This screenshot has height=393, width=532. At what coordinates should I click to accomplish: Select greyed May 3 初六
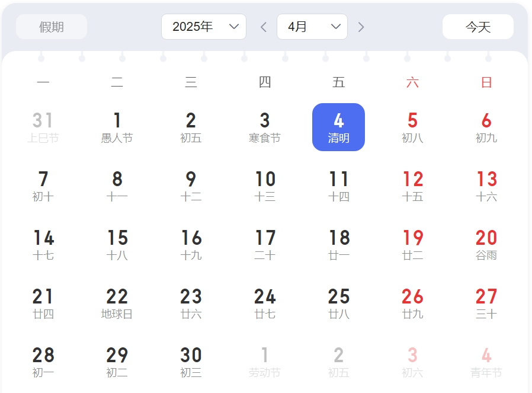tap(412, 362)
